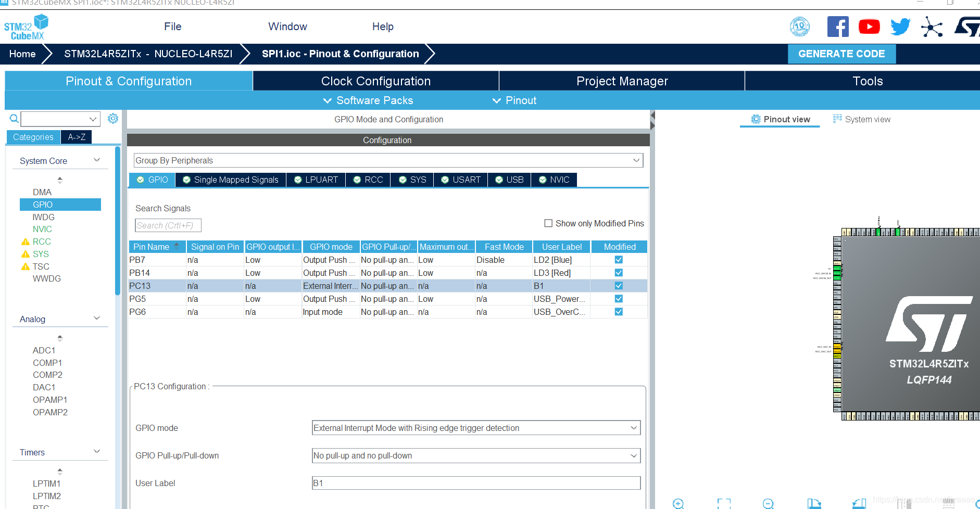
Task: Open the Window menu
Action: [287, 27]
